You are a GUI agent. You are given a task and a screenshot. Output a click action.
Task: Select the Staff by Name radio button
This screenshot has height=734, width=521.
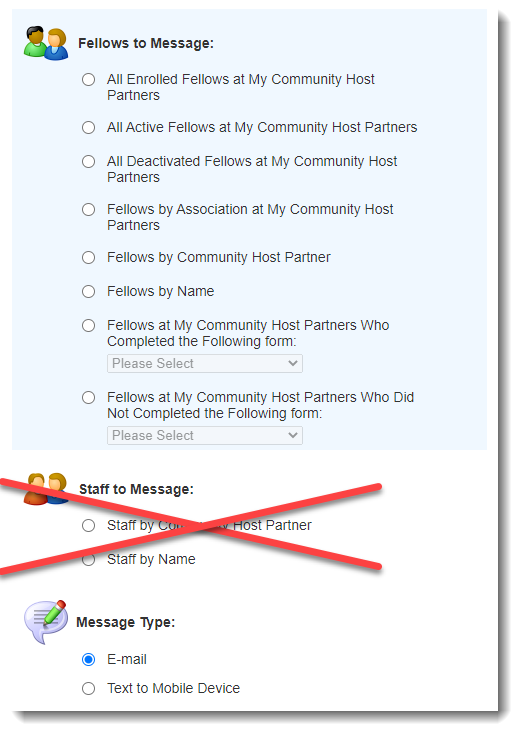point(88,559)
